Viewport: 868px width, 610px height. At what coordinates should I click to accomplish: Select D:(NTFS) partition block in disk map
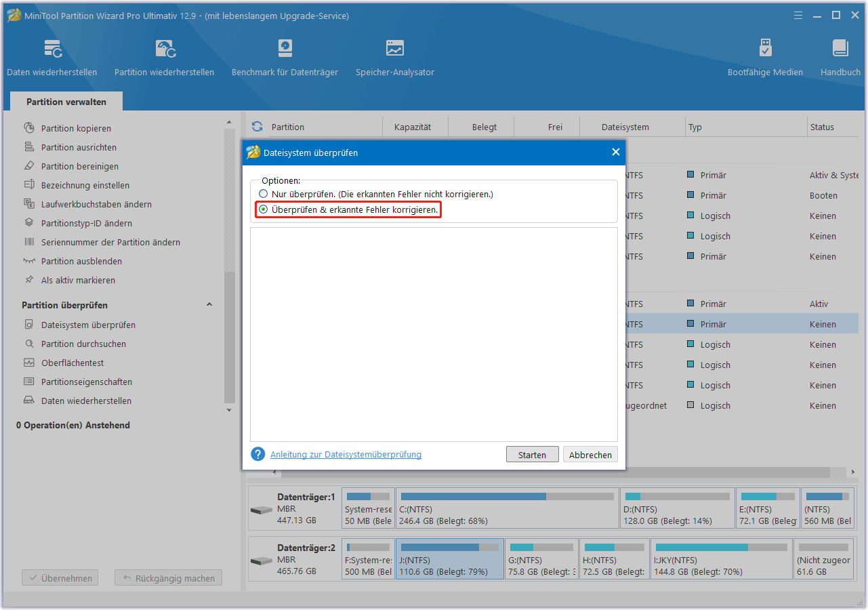point(678,508)
